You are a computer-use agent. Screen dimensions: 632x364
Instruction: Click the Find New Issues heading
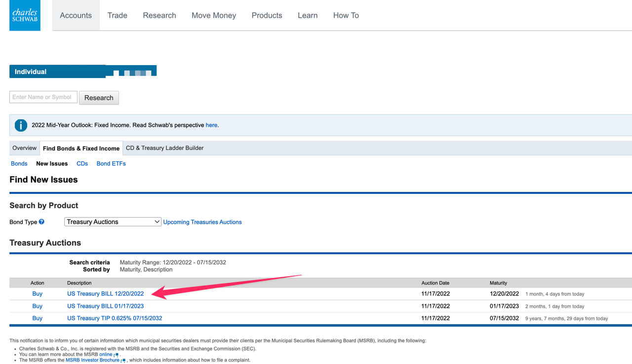tap(43, 180)
